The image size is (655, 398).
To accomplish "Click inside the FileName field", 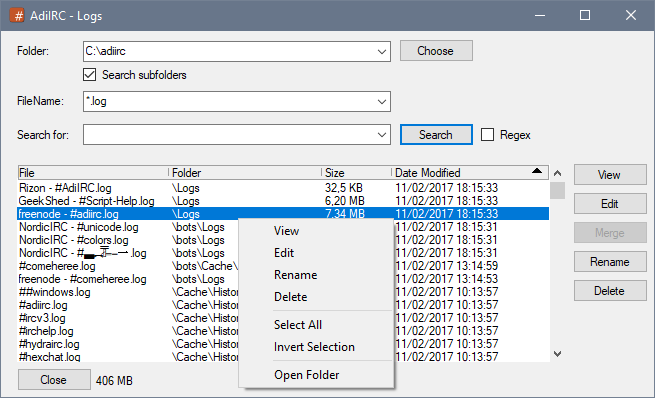I will [229, 101].
